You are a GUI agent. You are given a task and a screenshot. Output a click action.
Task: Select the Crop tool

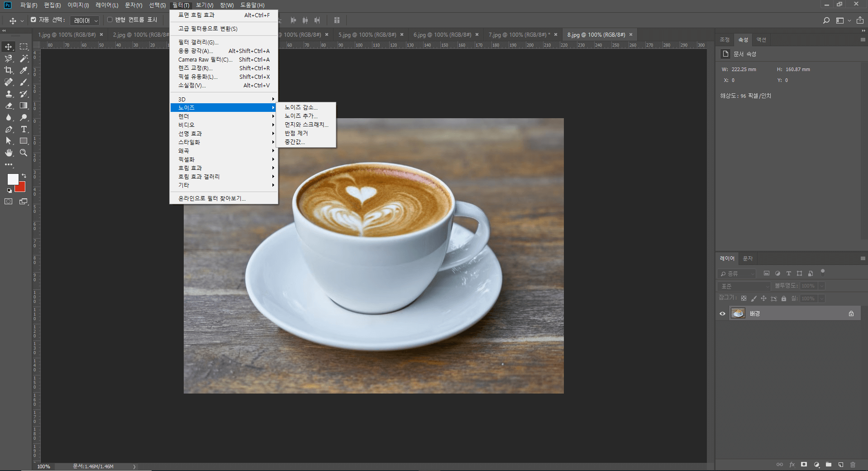point(9,70)
